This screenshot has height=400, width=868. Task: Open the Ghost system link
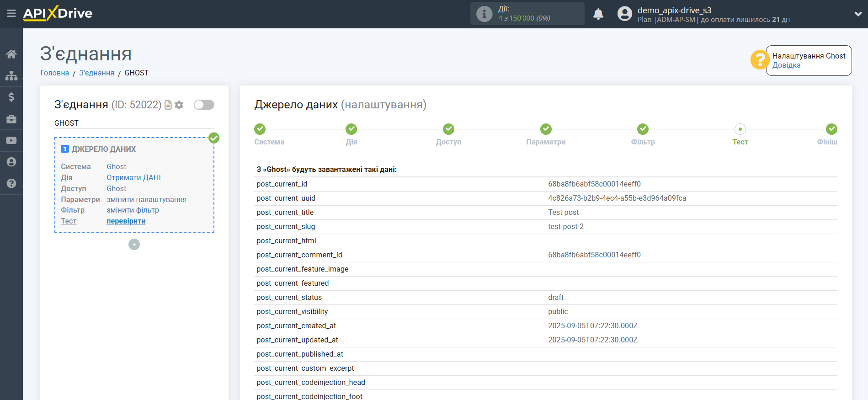(117, 166)
